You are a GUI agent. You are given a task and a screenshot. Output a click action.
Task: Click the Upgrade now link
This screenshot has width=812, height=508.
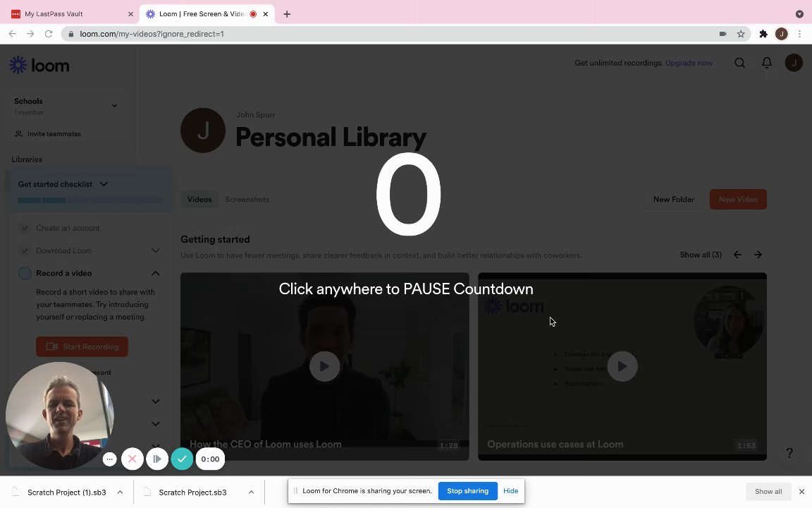689,63
